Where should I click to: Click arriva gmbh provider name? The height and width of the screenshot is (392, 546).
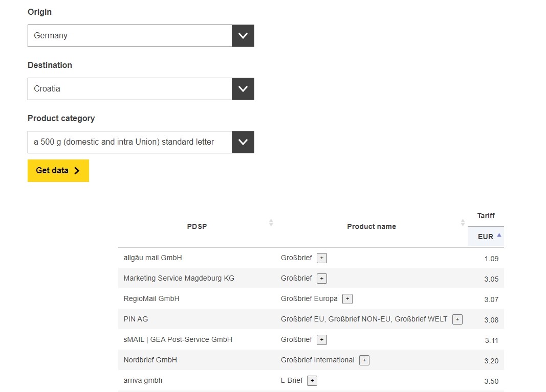(143, 381)
